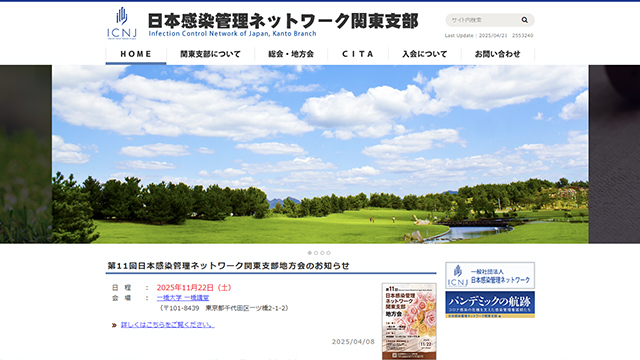This screenshot has height=360, width=640.
Task: Click the search magnifier icon
Action: point(524,20)
